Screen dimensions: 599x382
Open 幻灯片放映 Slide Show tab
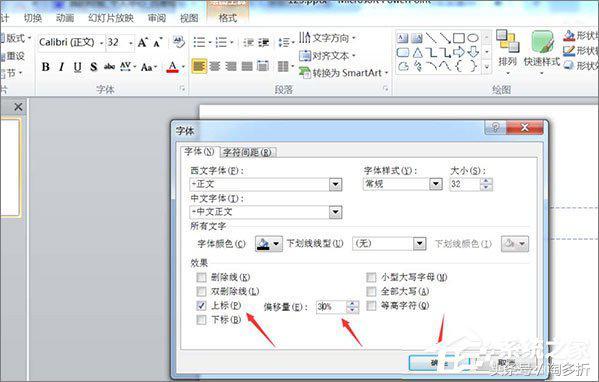coord(111,18)
